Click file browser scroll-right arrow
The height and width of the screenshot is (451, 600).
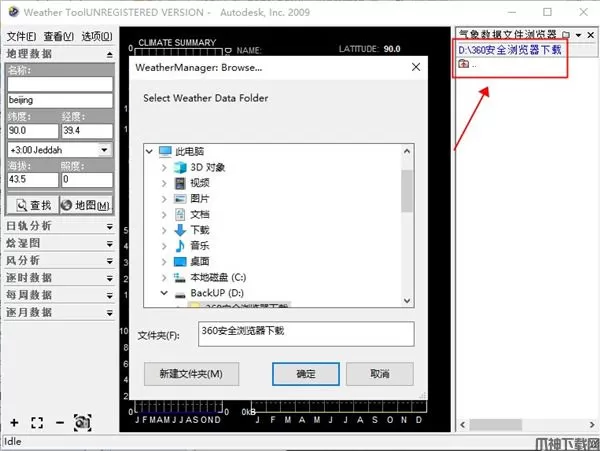(x=592, y=425)
